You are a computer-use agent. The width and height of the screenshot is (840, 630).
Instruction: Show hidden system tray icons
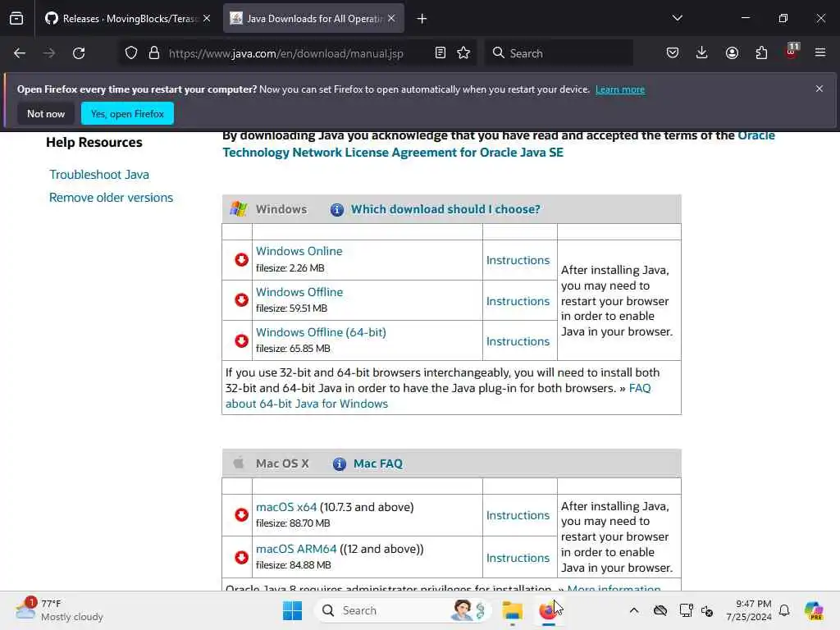(634, 610)
